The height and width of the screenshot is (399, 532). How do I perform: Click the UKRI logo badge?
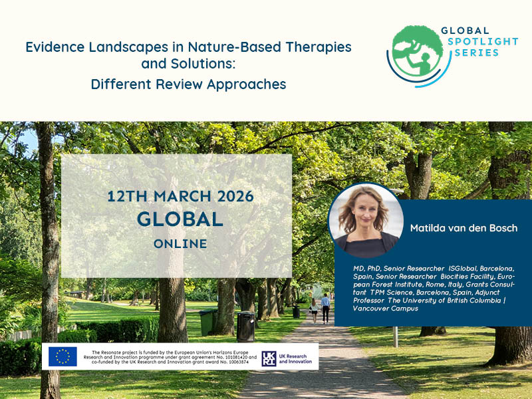click(269, 357)
